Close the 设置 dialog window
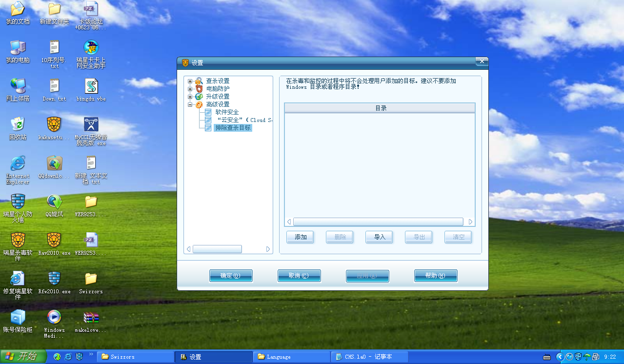This screenshot has width=624, height=364. click(x=482, y=61)
